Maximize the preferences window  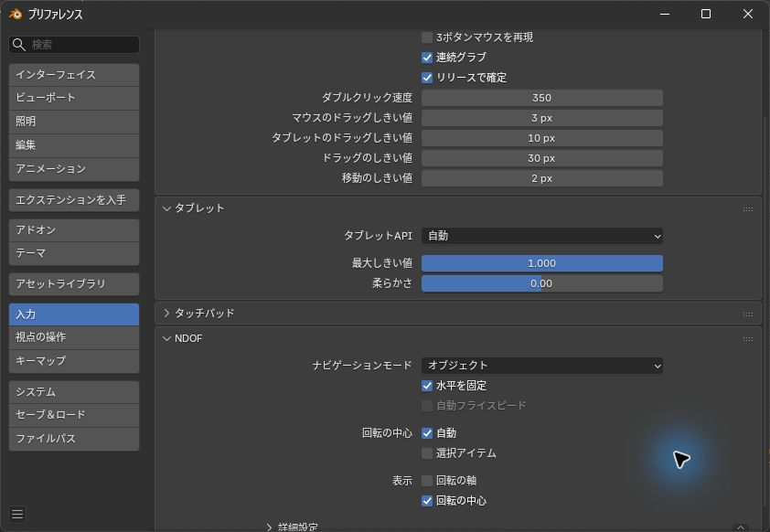click(x=706, y=14)
